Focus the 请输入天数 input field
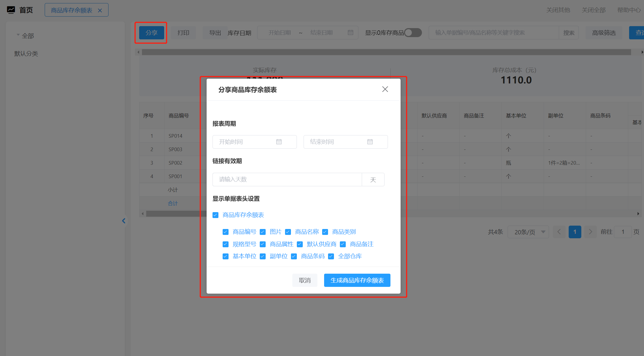Image resolution: width=644 pixels, height=356 pixels. click(x=287, y=180)
